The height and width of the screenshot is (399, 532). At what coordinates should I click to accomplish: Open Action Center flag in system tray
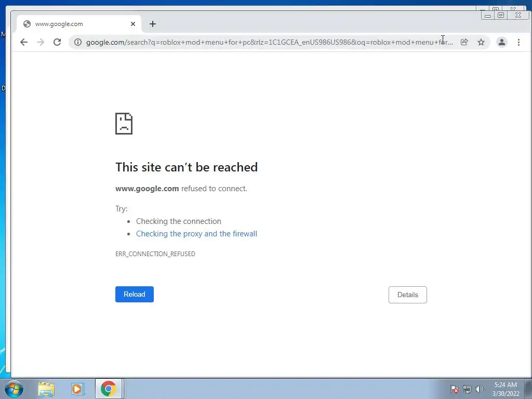(454, 389)
